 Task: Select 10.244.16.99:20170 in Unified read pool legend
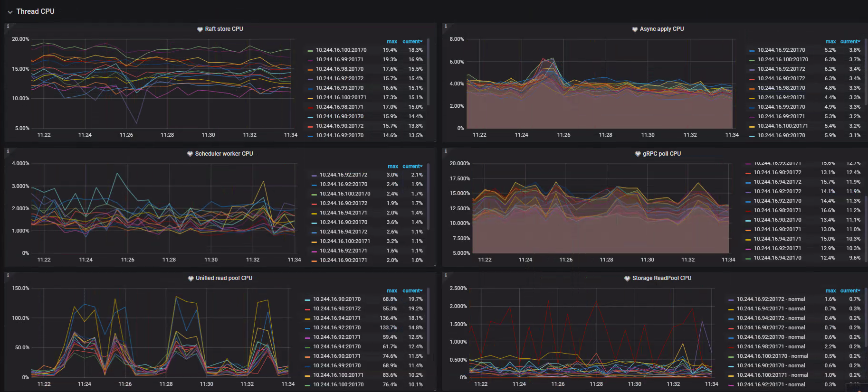tap(337, 365)
